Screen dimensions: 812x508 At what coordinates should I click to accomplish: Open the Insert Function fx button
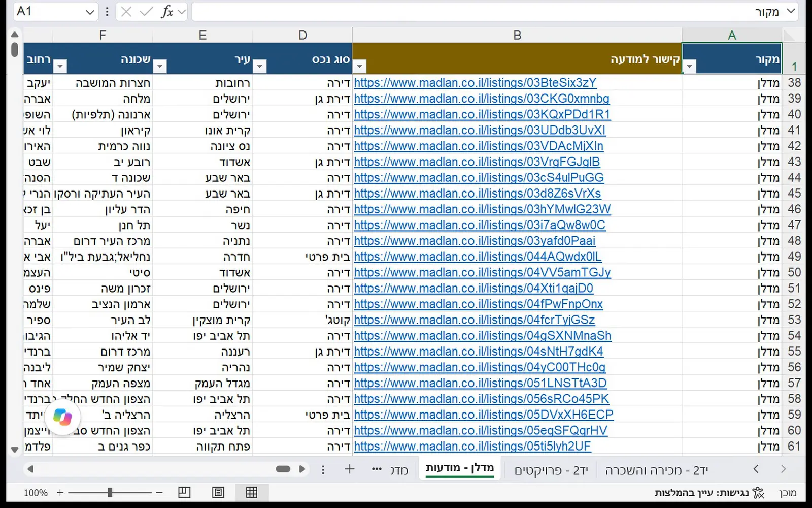coord(167,12)
